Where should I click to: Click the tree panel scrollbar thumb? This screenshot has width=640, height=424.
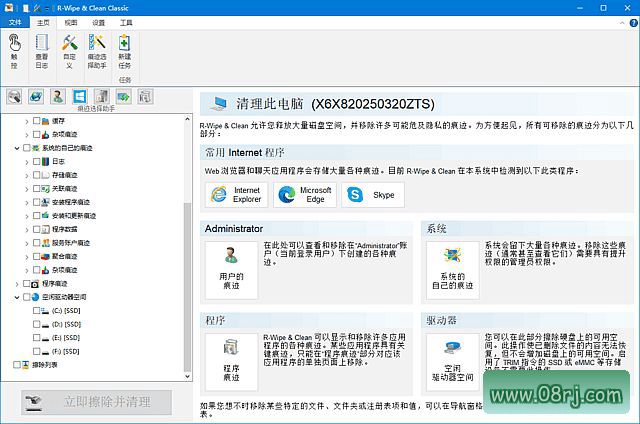click(x=187, y=287)
